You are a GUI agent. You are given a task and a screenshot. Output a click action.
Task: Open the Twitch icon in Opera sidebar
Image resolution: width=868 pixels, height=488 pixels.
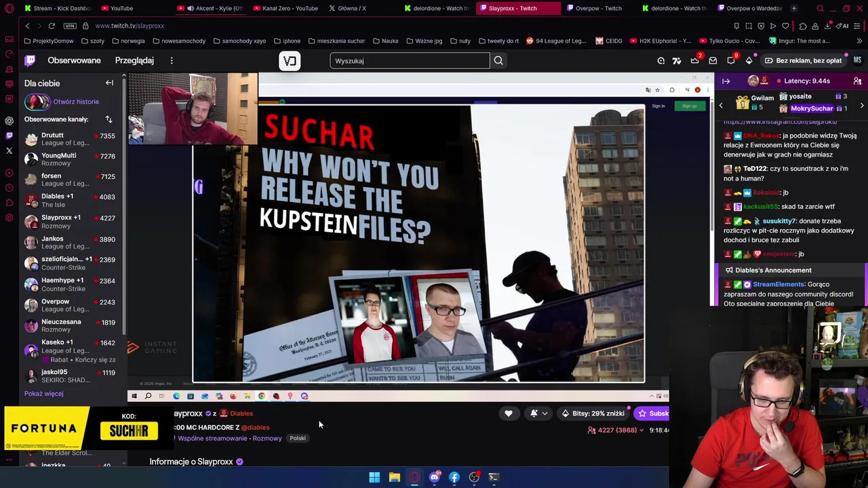tap(9, 136)
